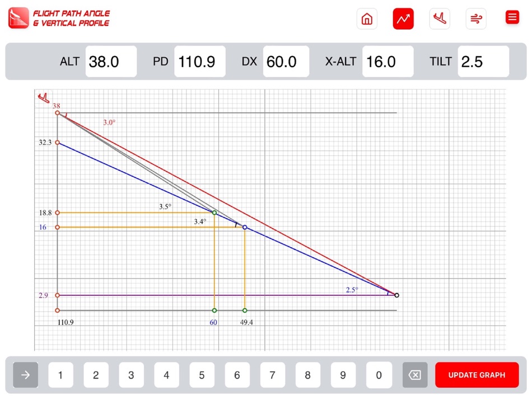Viewport: 532px width, 399px height.
Task: Open the wind icon in top bar
Action: pyautogui.click(x=476, y=18)
